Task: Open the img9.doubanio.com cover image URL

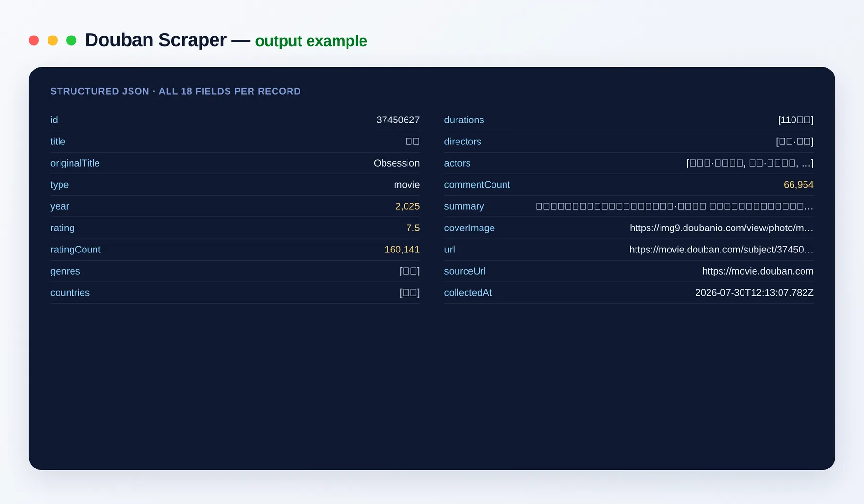Action: point(721,228)
